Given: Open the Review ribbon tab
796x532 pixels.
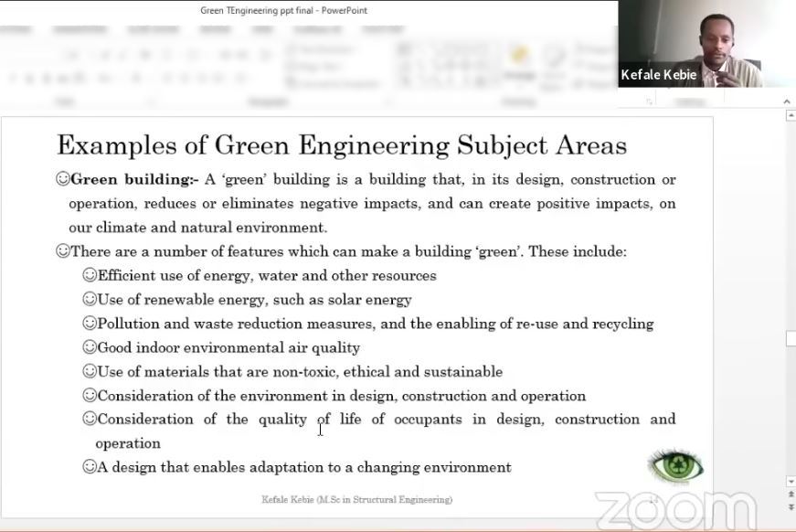Looking at the screenshot, I should click(216, 29).
